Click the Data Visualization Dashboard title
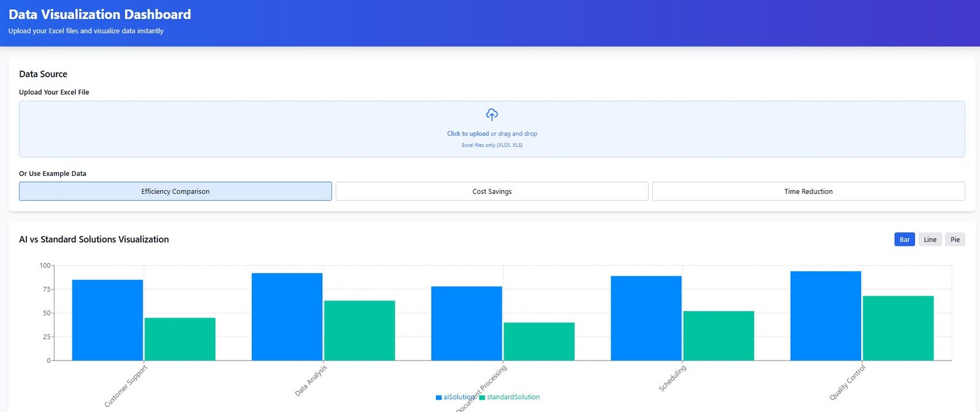Image resolution: width=980 pixels, height=412 pixels. pyautogui.click(x=100, y=14)
